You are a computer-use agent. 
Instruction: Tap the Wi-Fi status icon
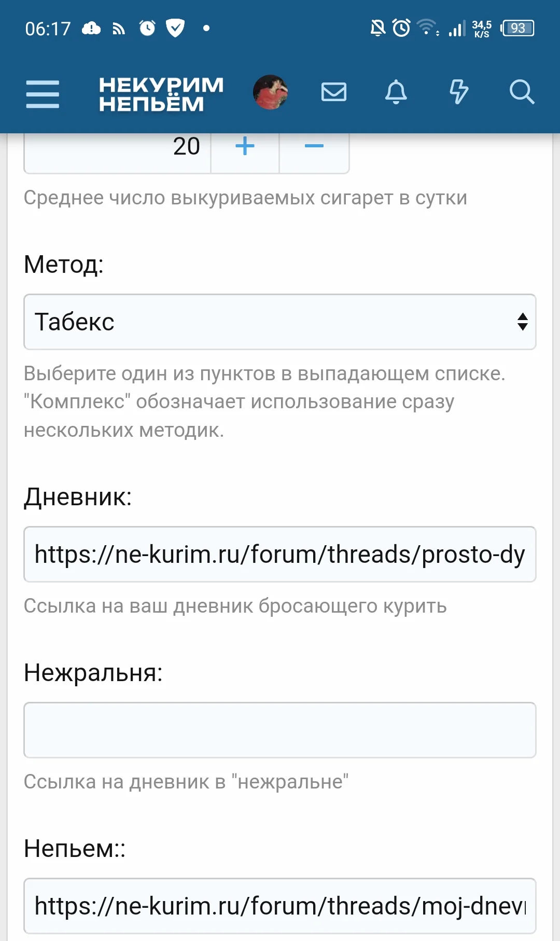[428, 27]
